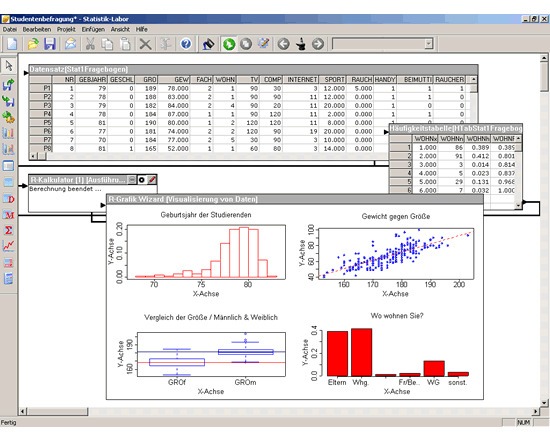Viewport: 550px width, 440px height.
Task: Click the Datensatz[Stat1Fragebogen] title bar
Action: click(x=253, y=69)
